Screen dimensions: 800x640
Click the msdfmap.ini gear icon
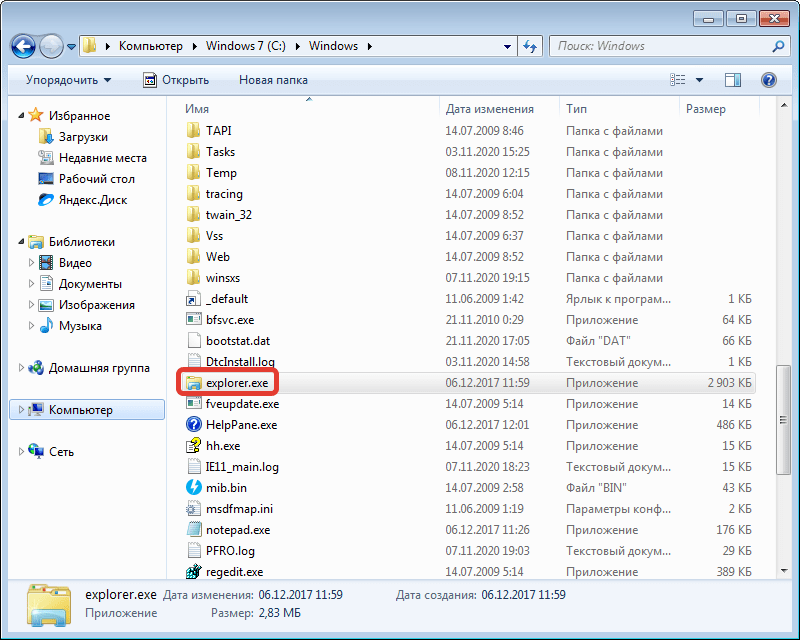[193, 509]
